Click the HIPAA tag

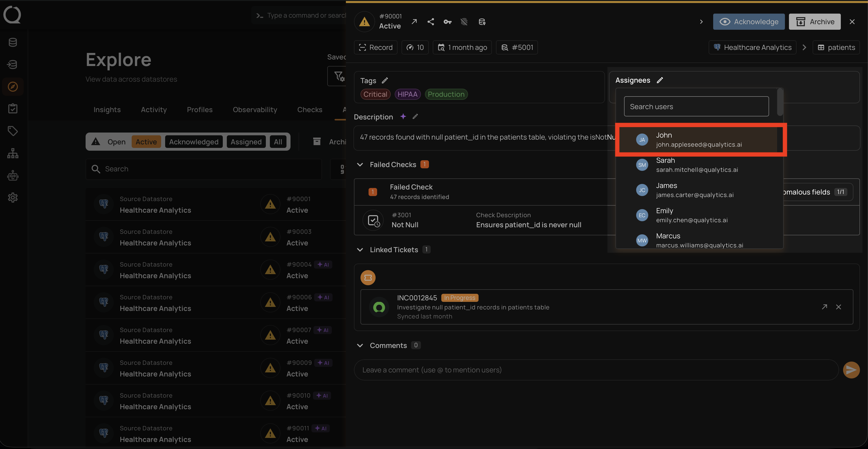tap(407, 94)
